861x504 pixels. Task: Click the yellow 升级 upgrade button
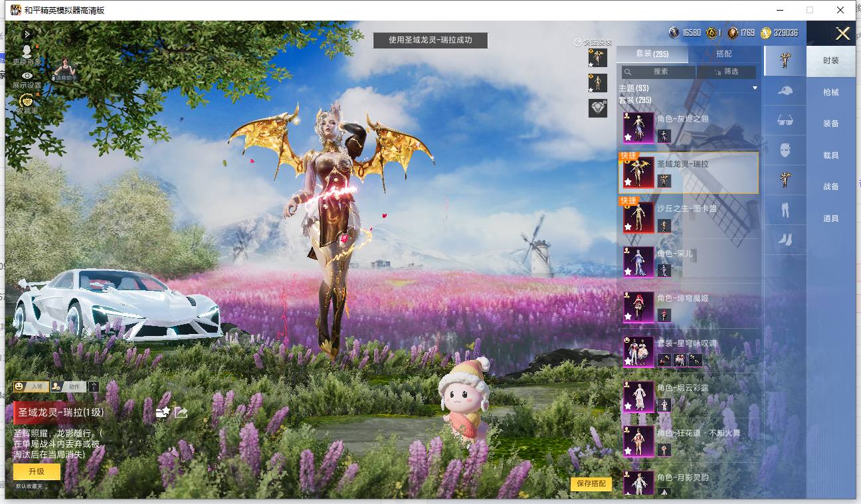click(x=37, y=471)
